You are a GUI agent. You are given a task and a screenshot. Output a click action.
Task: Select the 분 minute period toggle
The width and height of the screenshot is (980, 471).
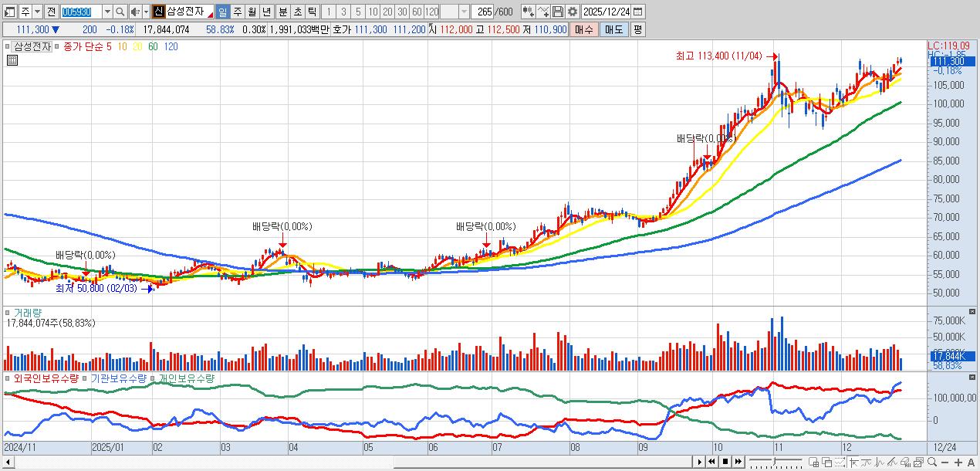tap(282, 12)
